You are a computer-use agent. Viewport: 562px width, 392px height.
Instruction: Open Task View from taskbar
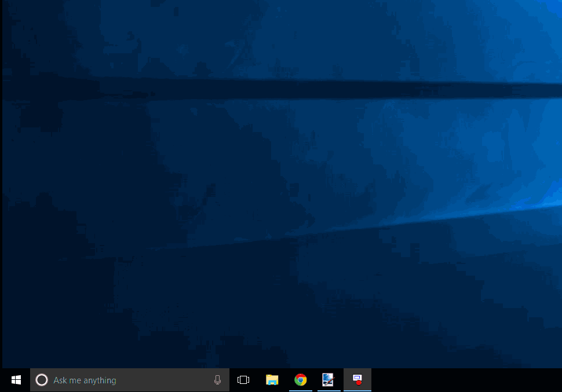(x=243, y=380)
